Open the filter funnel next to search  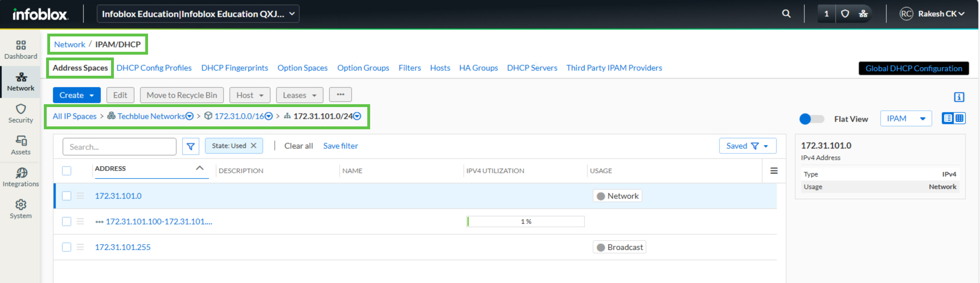(190, 146)
